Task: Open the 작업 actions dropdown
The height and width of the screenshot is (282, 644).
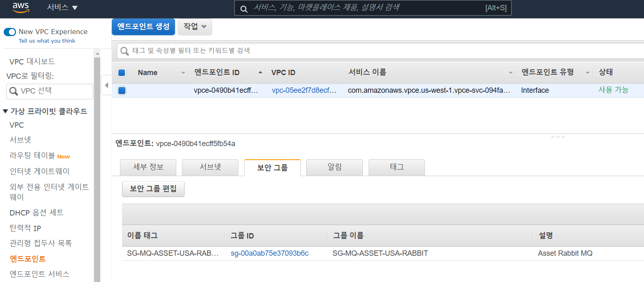Action: [x=195, y=27]
